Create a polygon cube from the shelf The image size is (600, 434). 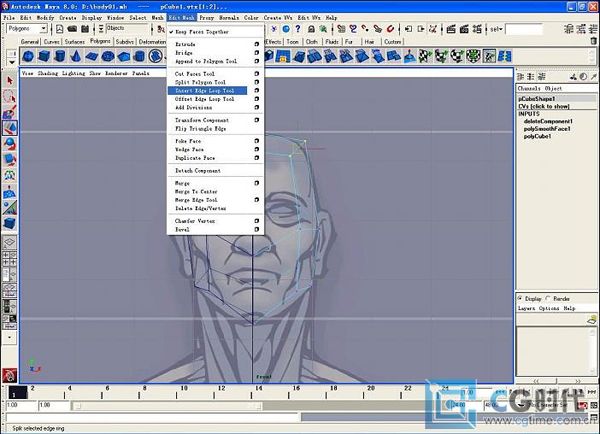tap(44, 57)
